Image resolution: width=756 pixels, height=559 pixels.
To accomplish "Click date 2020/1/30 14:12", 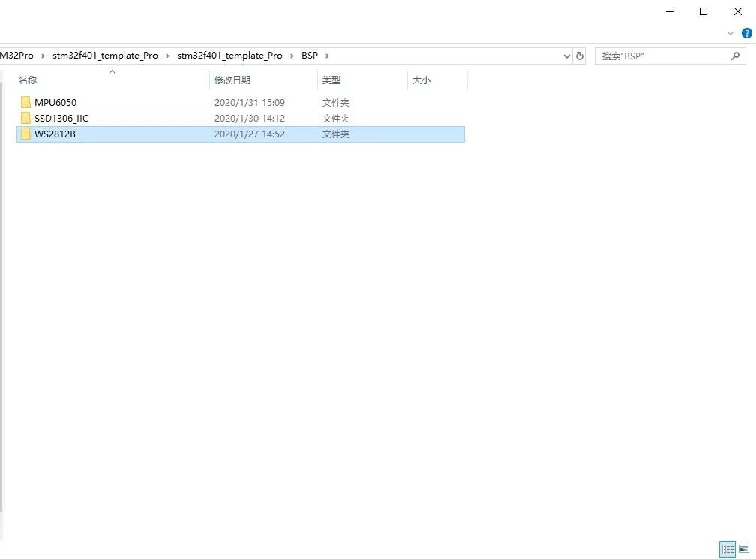I will (249, 118).
